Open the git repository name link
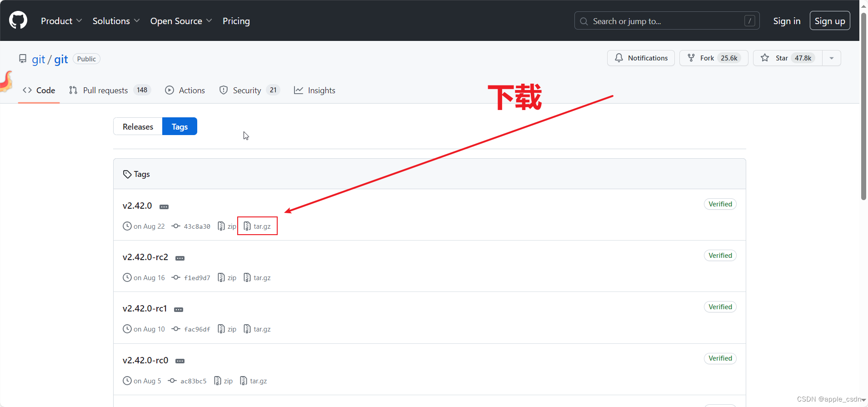The height and width of the screenshot is (407, 868). tap(61, 59)
